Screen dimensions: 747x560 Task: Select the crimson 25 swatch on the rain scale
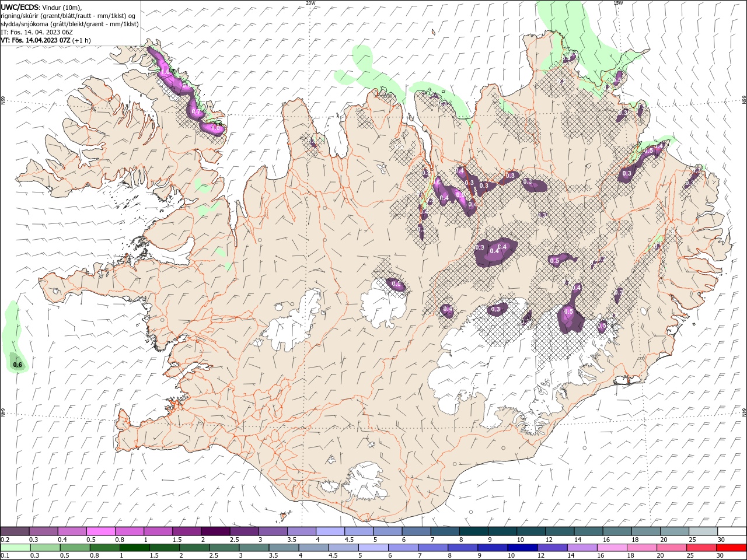tap(701, 548)
